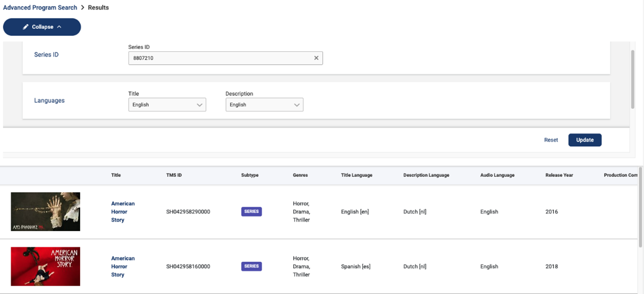Click the SERIES badge in second row

tap(251, 266)
